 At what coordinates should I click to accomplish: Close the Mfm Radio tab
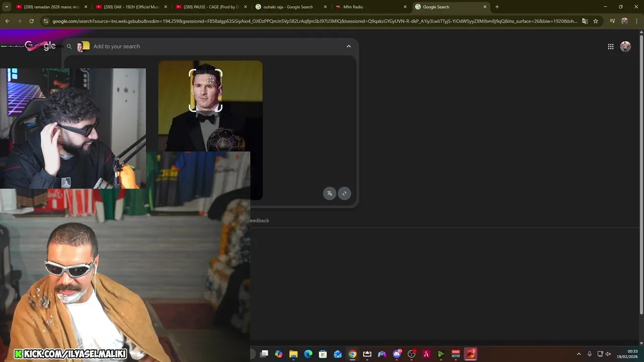(405, 7)
